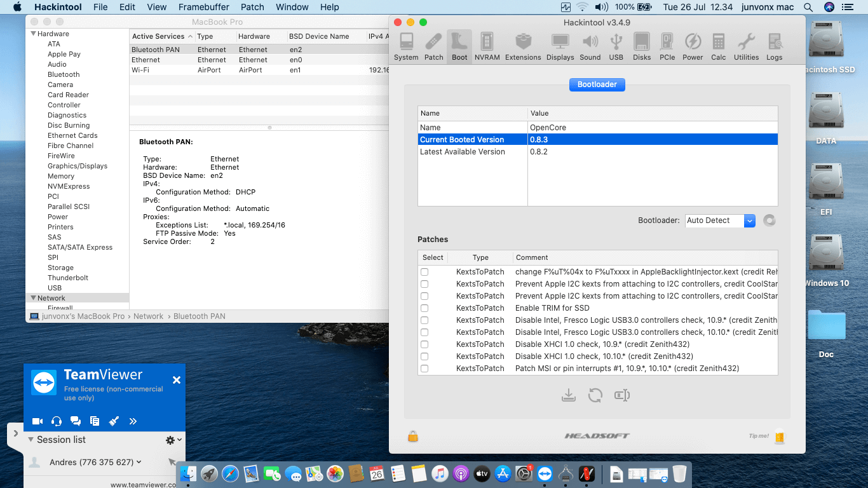Check the 'Disable XHCI 1.0 check, 10.9.*' patch

click(424, 344)
